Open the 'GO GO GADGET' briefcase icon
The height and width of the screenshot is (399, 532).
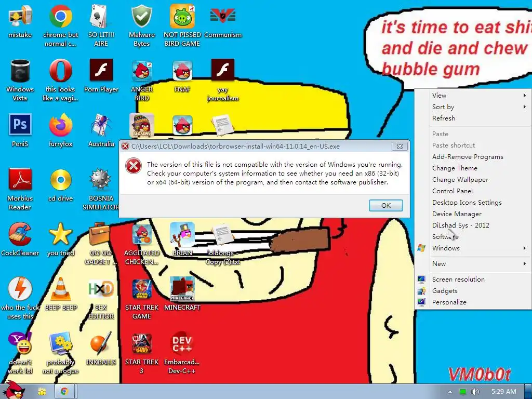click(100, 244)
